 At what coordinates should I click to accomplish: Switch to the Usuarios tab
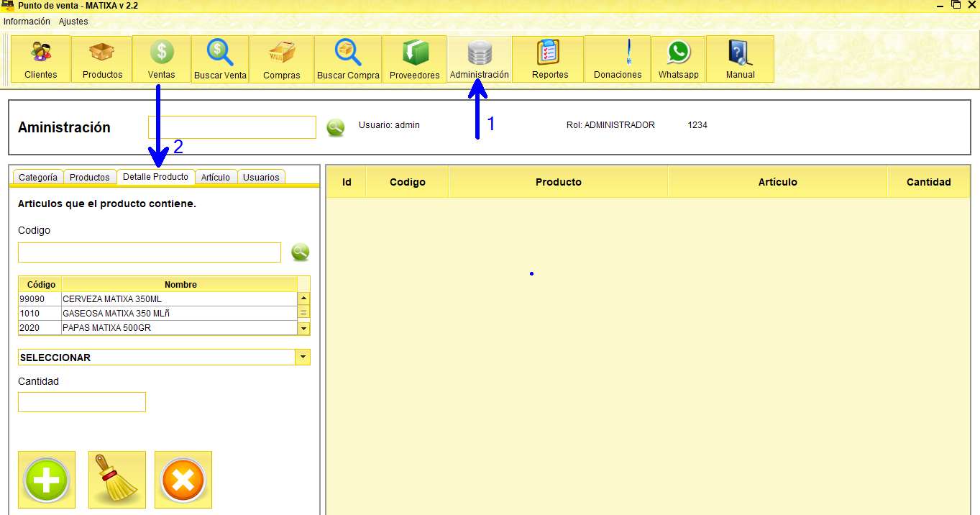point(261,176)
